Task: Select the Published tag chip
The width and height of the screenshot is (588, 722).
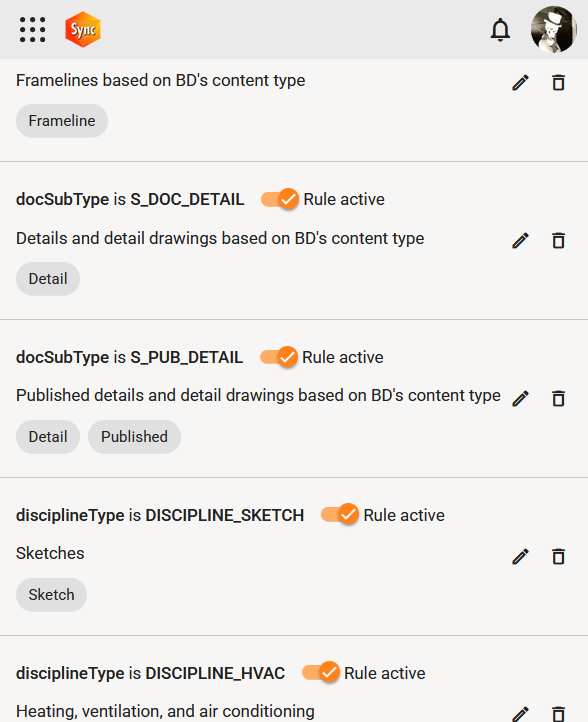Action: click(134, 437)
